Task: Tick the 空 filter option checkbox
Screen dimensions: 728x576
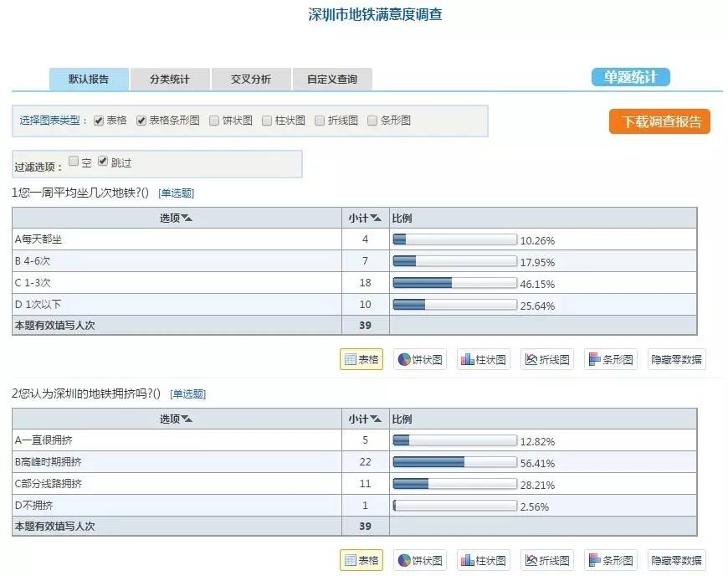Action: click(74, 161)
